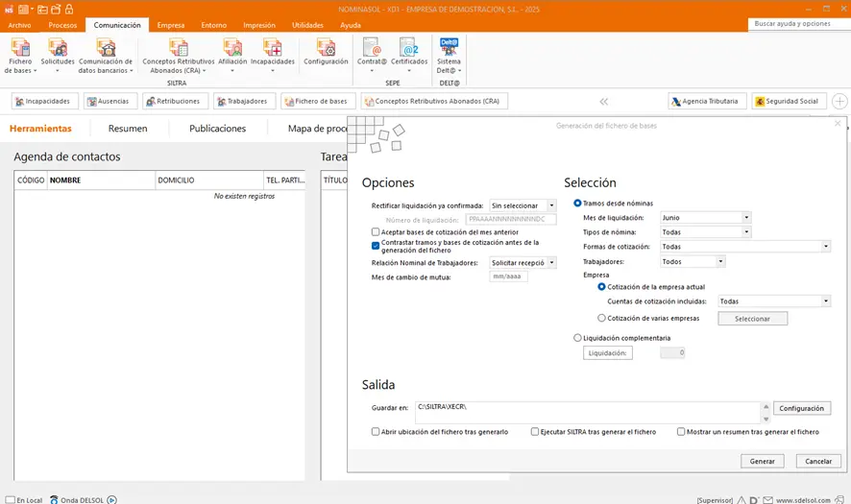Screen dimensions: 851x504
Task: Check Ejecutar SILTRA tras generar el fichero
Action: click(535, 432)
